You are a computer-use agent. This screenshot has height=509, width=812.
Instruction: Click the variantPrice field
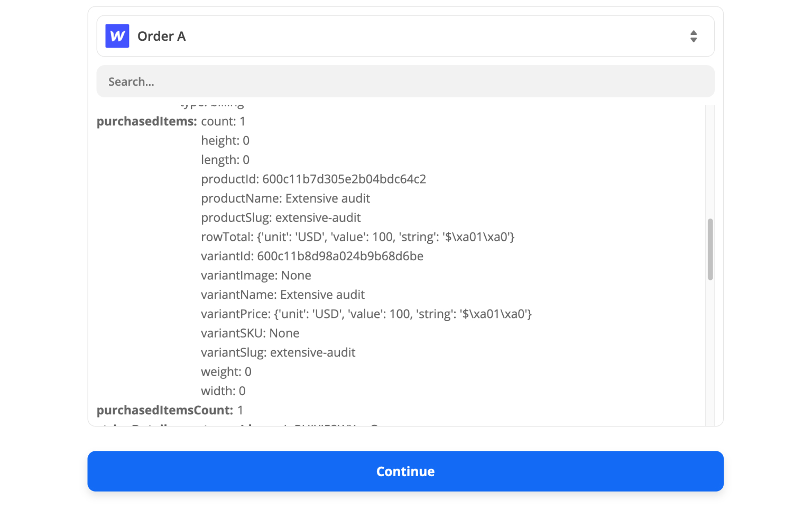(x=366, y=313)
